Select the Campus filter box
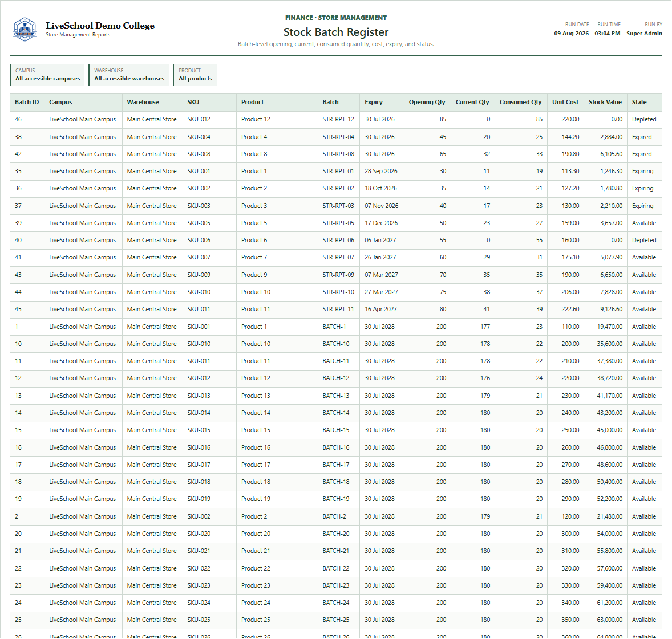 [x=47, y=75]
